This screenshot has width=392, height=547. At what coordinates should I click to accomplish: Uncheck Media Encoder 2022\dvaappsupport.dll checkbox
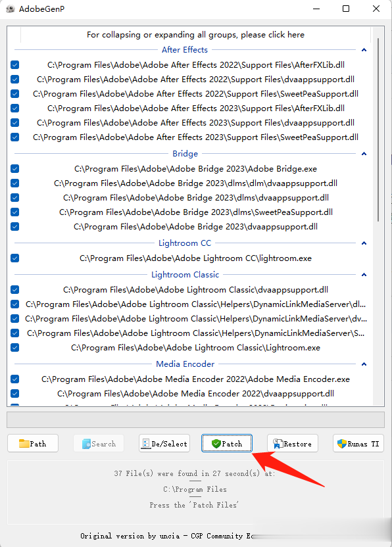14,394
